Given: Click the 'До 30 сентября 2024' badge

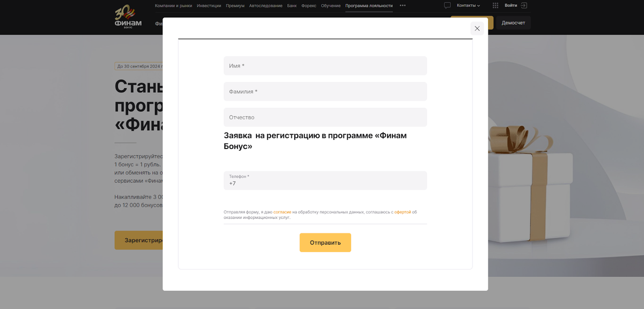Looking at the screenshot, I should (138, 66).
